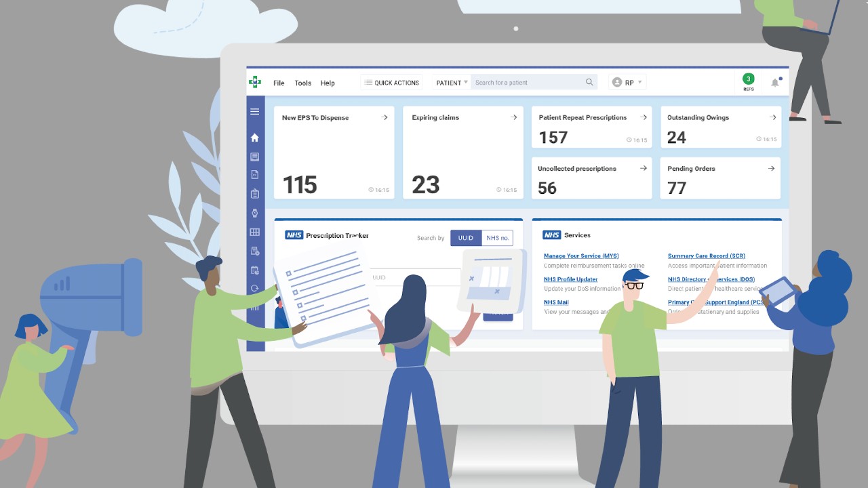Switch search-by to NHS no.
The height and width of the screenshot is (488, 868).
tap(497, 238)
